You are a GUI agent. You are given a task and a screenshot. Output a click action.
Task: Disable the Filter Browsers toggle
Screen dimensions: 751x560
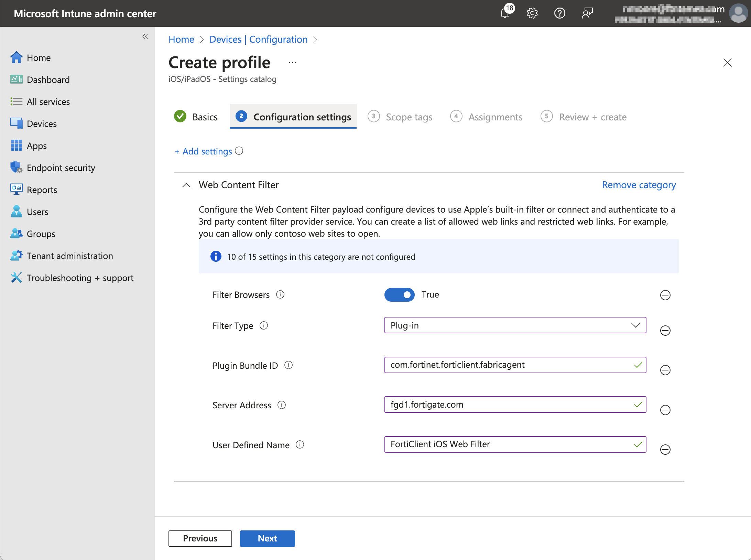tap(399, 295)
